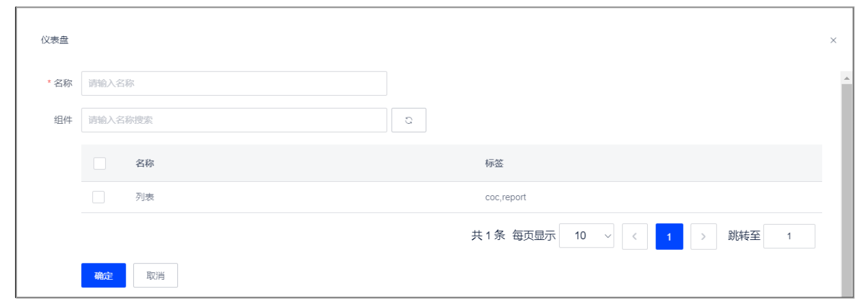This screenshot has height=305, width=868.
Task: Click the 标签 column header
Action: 494,164
